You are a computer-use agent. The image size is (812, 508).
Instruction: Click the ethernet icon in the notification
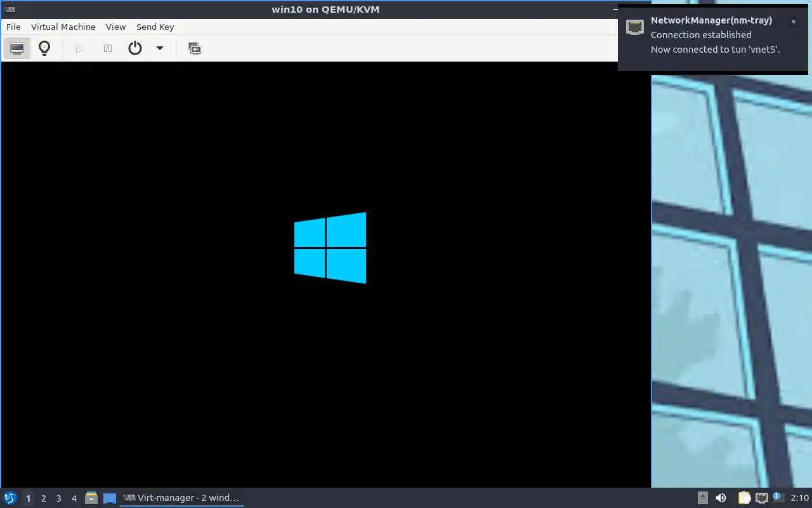click(x=634, y=27)
